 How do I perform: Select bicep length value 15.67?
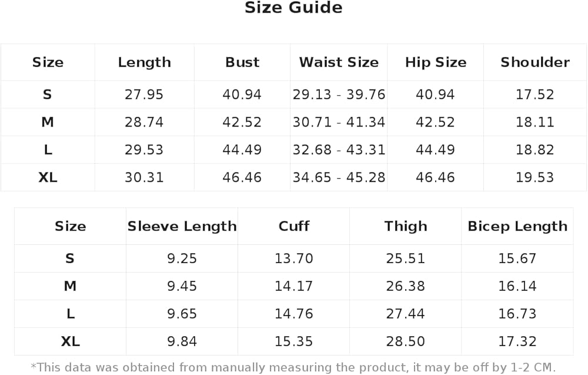(517, 258)
